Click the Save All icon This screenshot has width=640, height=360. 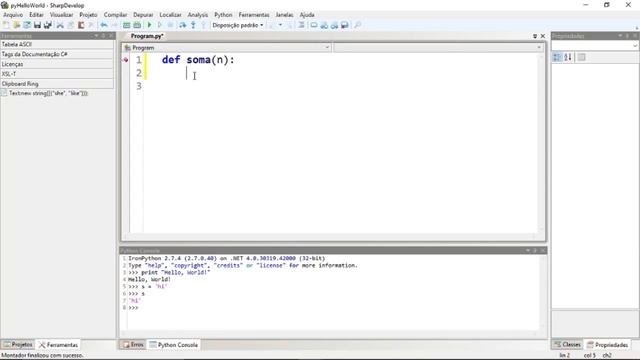point(48,25)
